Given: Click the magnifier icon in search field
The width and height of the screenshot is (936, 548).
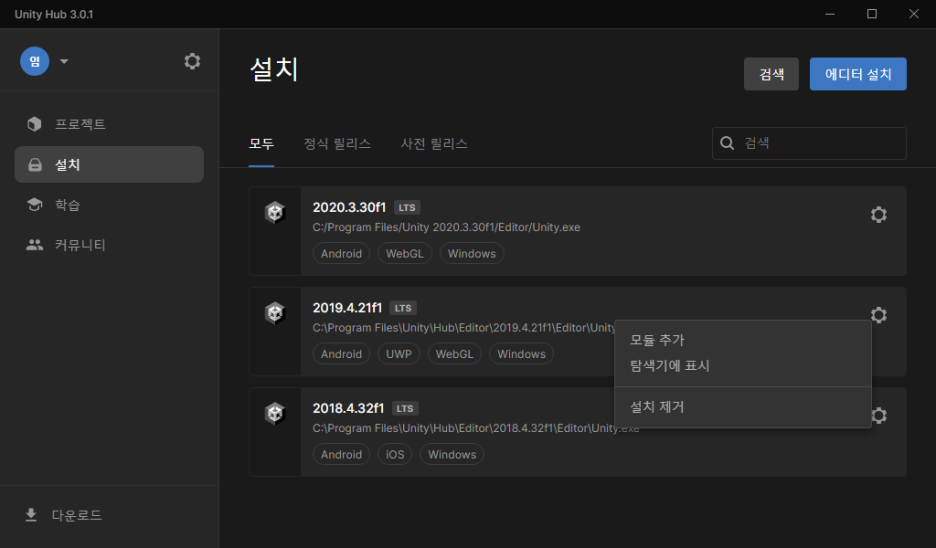Looking at the screenshot, I should (727, 143).
